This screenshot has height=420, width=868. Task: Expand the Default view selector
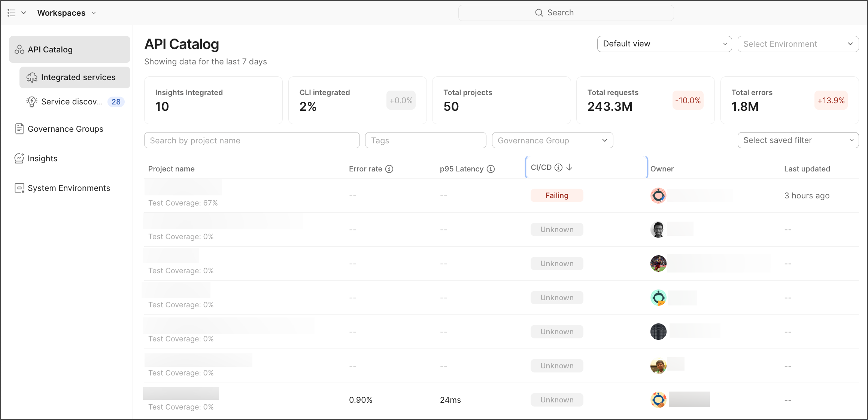pos(664,44)
